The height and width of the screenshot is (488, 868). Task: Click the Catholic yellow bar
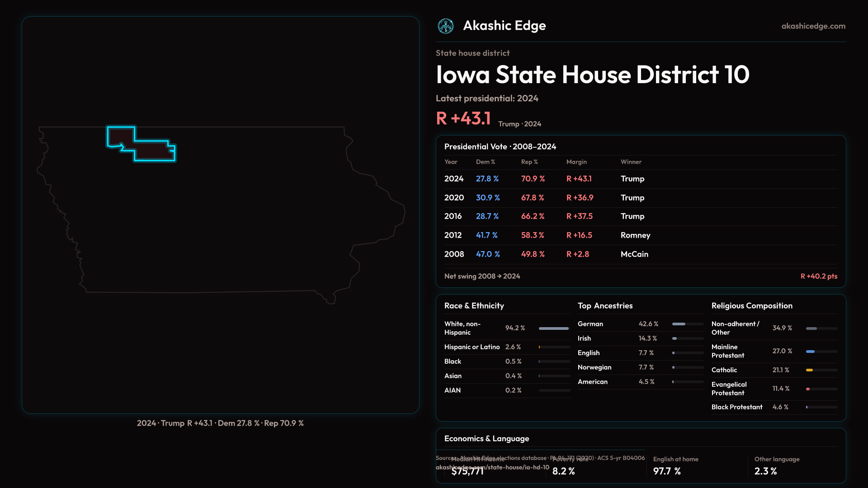pyautogui.click(x=809, y=370)
